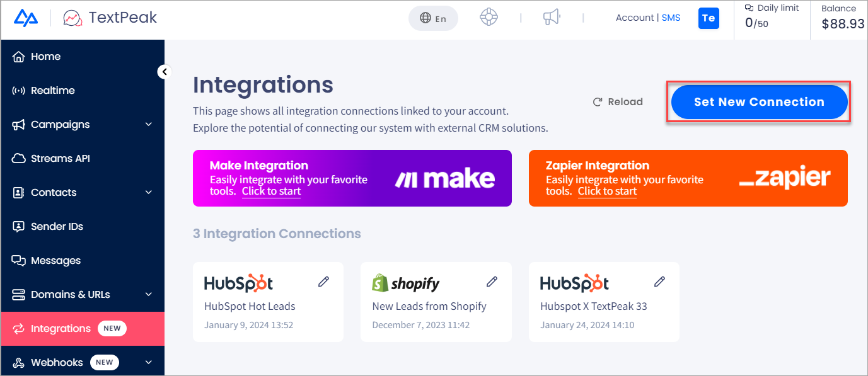This screenshot has width=868, height=376.
Task: Open the En language selector
Action: click(x=433, y=18)
